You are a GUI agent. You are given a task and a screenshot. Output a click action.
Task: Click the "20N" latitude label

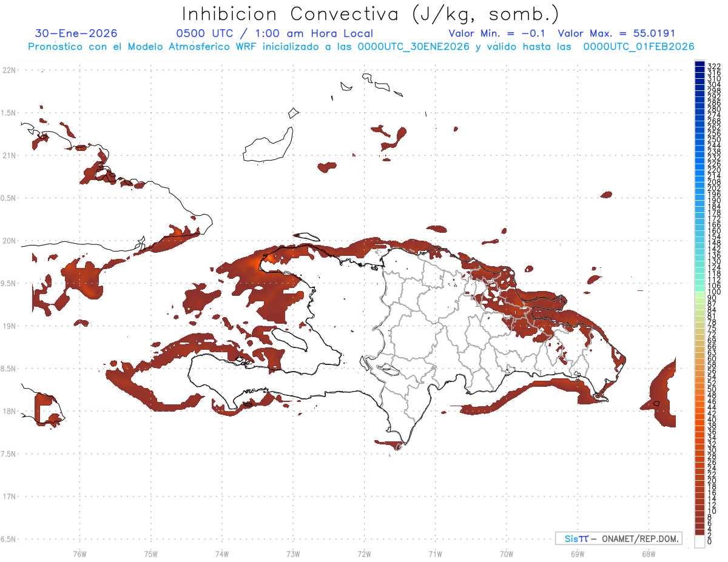click(9, 241)
